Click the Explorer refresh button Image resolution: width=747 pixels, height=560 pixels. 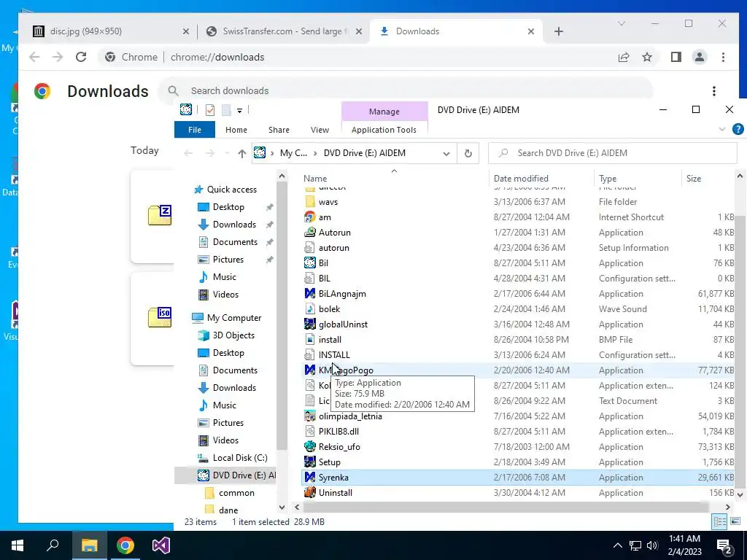click(x=468, y=153)
